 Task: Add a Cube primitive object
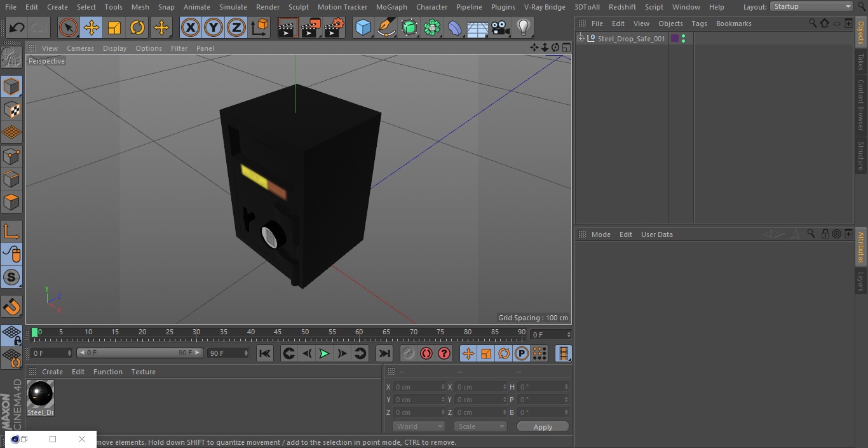363,27
